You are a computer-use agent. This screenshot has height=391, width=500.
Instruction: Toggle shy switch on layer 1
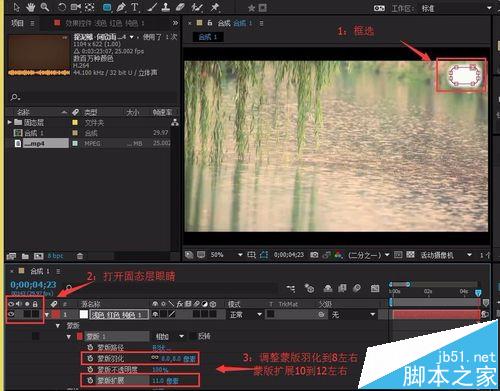coord(155,314)
